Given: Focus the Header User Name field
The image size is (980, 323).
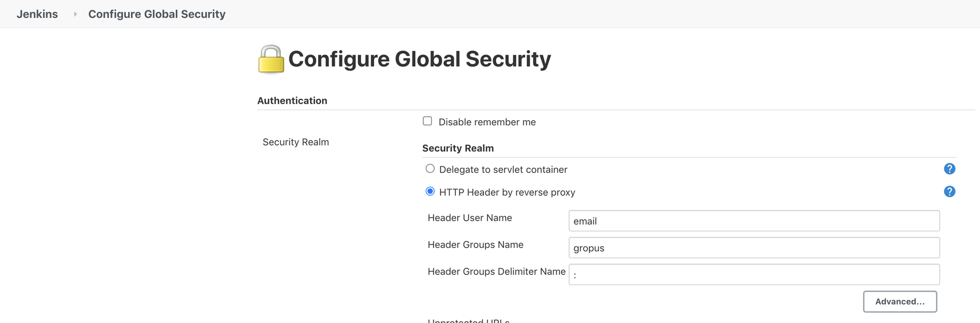Looking at the screenshot, I should point(754,221).
